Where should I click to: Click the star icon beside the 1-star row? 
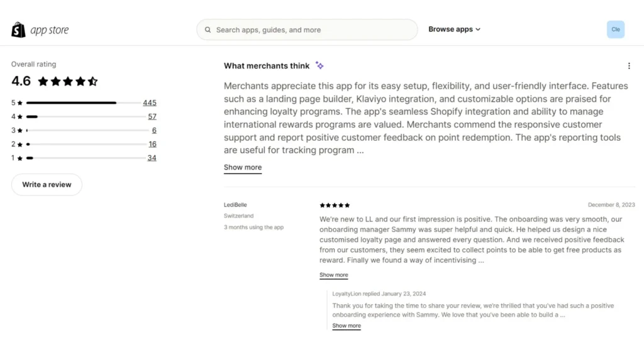click(21, 158)
